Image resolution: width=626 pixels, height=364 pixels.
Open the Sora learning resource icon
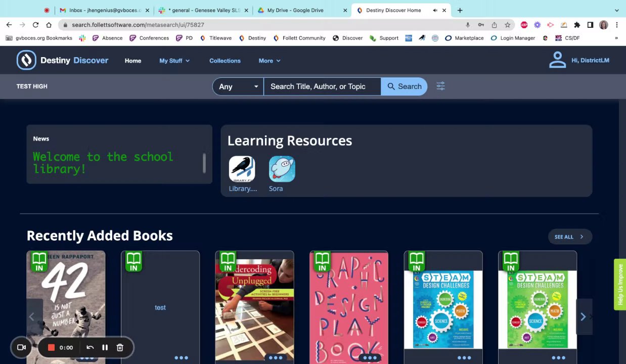pyautogui.click(x=282, y=169)
